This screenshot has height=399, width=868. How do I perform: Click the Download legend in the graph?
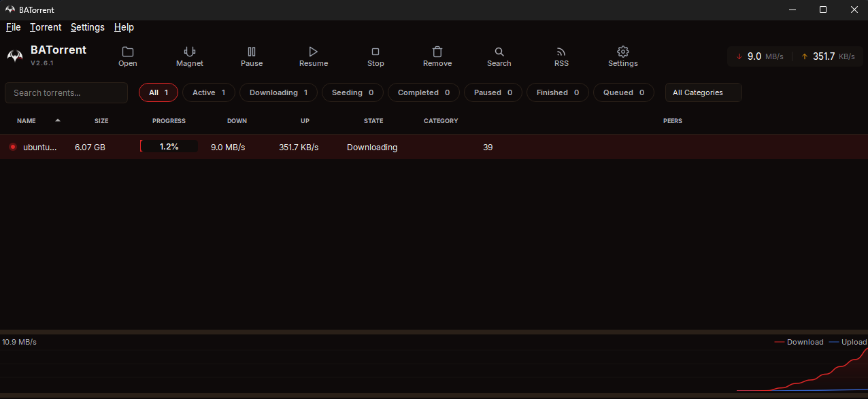[799, 342]
